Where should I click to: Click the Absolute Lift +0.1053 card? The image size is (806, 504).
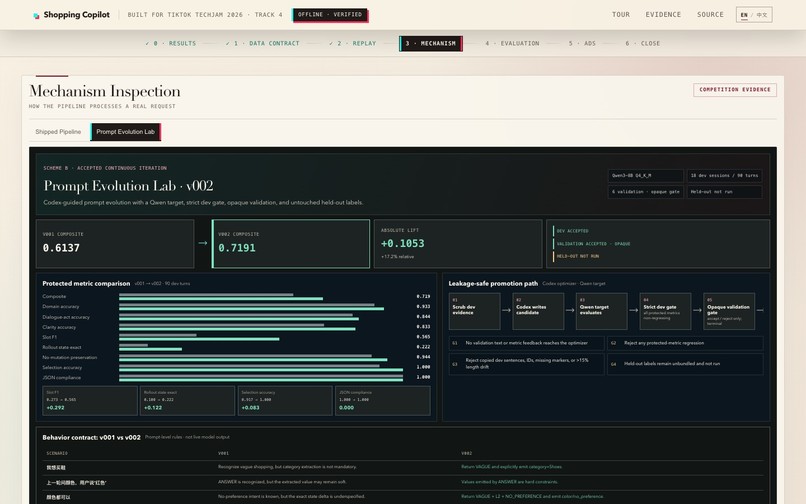pyautogui.click(x=458, y=244)
